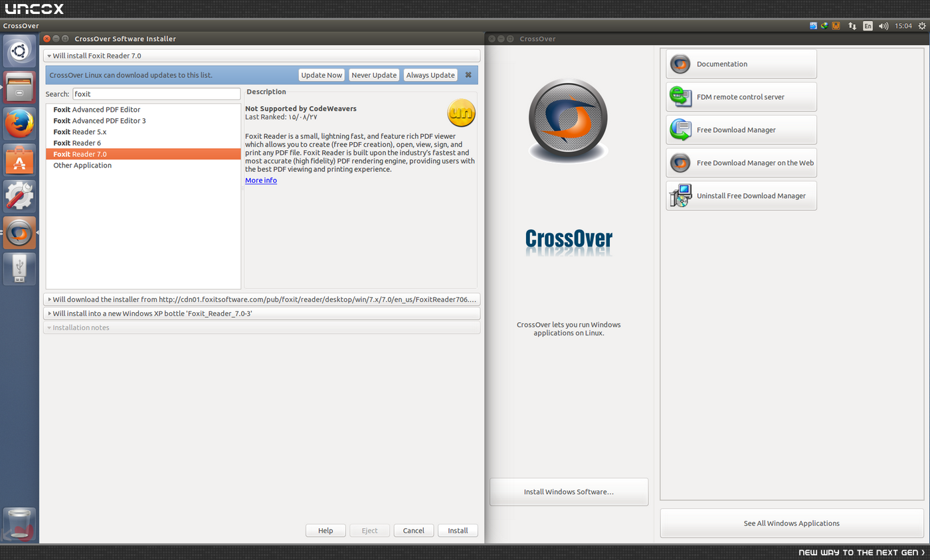Select Foxit Advanced PDF Editor 3
This screenshot has width=930, height=560.
click(x=143, y=121)
